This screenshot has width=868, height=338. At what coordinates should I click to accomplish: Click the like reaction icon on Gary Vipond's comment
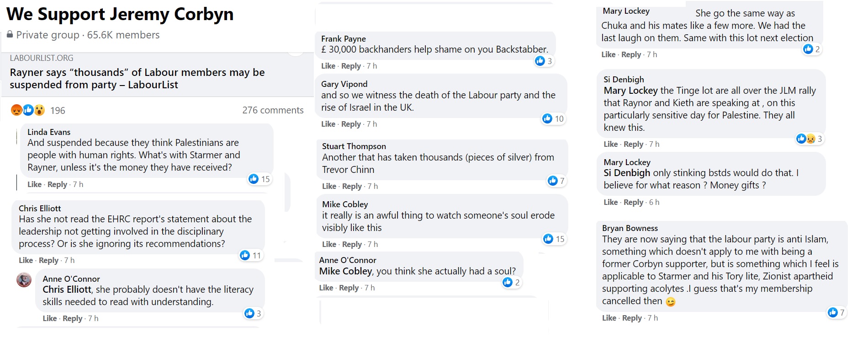[547, 119]
